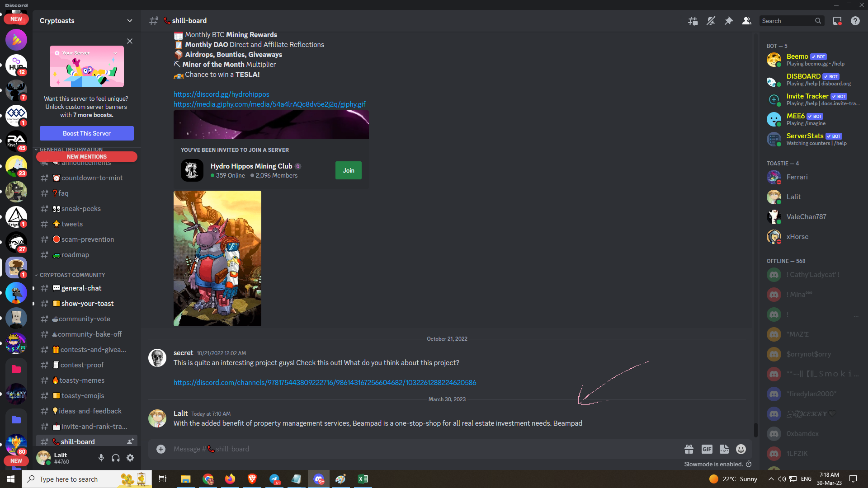Image resolution: width=868 pixels, height=488 pixels.
Task: Click the Search field in header
Action: [792, 21]
